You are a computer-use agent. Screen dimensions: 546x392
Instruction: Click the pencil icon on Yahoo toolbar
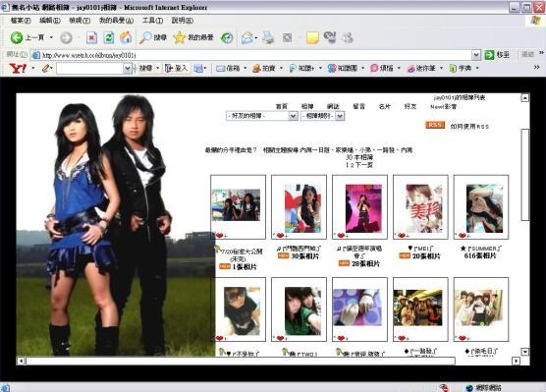pyautogui.click(x=45, y=69)
